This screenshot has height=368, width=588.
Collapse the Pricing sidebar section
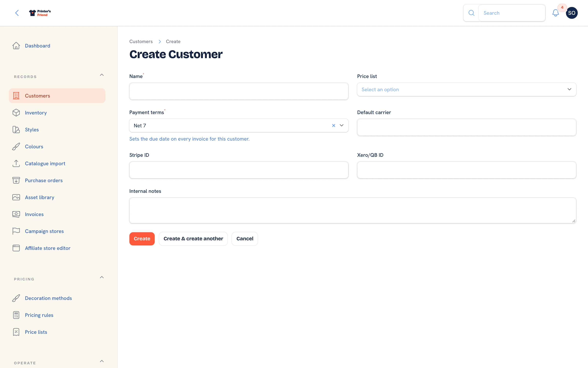(x=102, y=277)
